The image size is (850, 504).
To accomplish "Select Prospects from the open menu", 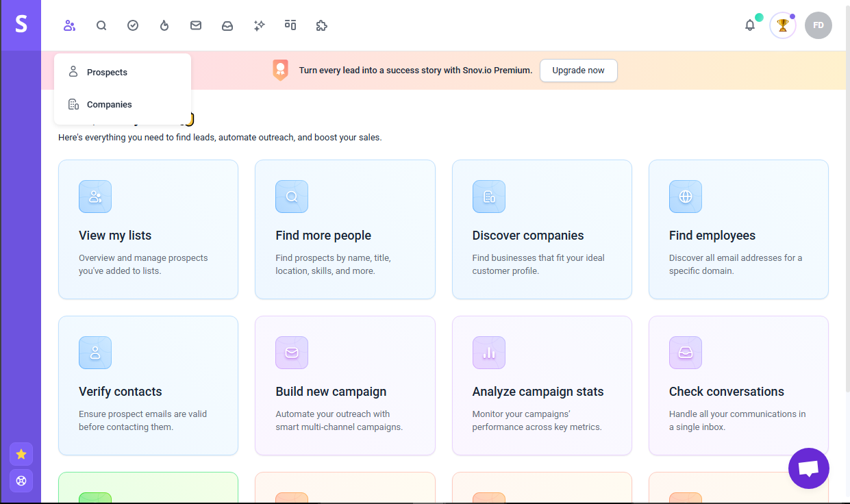I will [x=106, y=72].
